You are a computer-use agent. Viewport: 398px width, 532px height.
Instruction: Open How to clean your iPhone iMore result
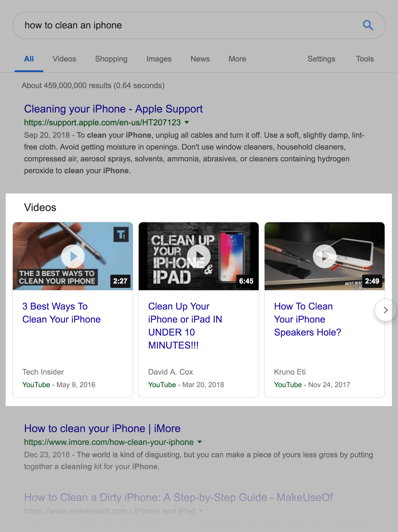tap(102, 429)
